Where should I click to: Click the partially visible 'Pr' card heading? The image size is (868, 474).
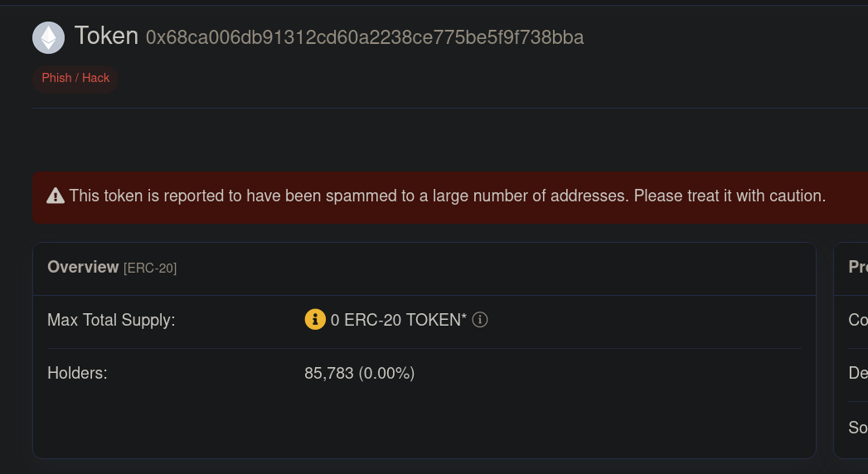(x=857, y=267)
